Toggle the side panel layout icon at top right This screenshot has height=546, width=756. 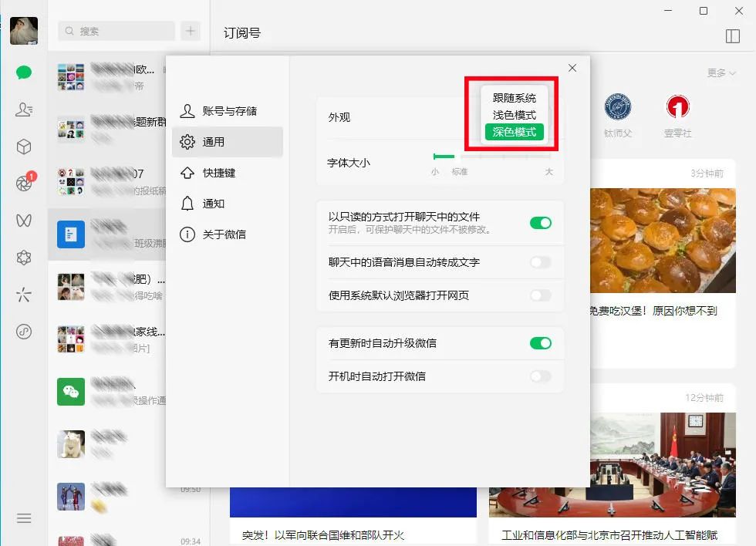tap(732, 36)
